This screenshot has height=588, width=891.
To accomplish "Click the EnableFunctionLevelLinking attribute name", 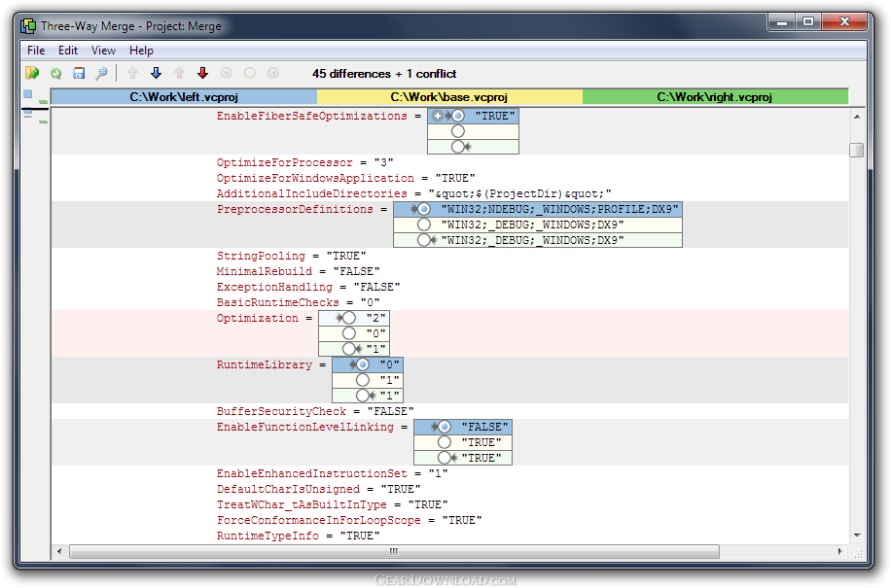I will click(305, 427).
